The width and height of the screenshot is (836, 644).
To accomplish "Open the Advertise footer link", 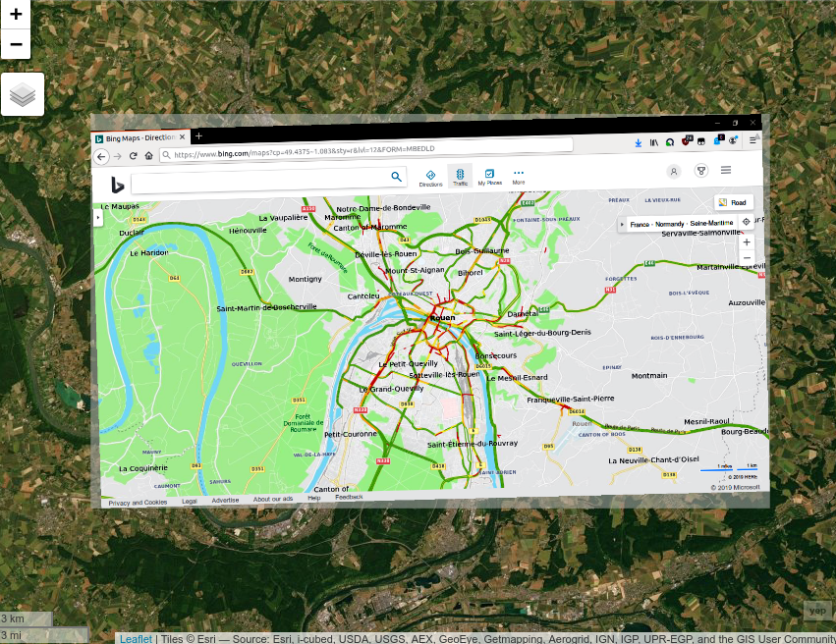I will coord(225,500).
